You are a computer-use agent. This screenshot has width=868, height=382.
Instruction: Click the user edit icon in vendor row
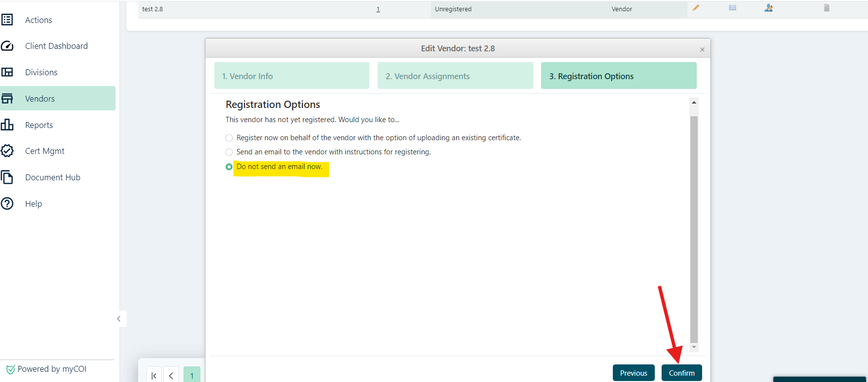pos(768,8)
